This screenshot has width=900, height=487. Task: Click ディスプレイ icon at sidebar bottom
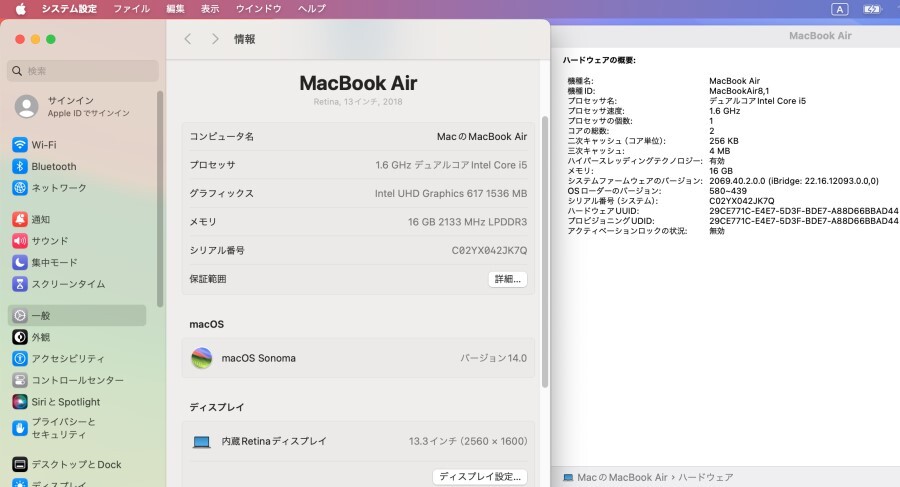(x=20, y=483)
